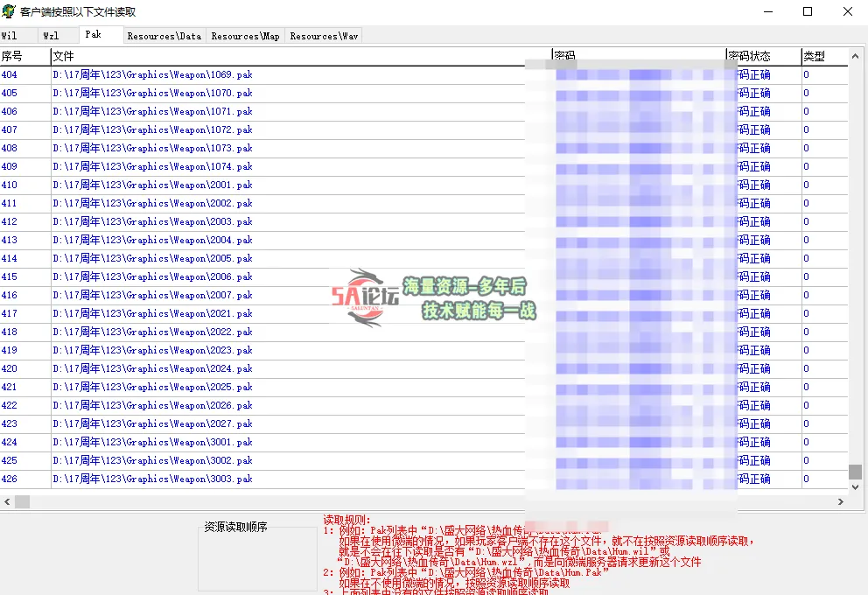Viewport: 868px width, 595px height.
Task: Switch to the Wzl tab
Action: click(59, 36)
